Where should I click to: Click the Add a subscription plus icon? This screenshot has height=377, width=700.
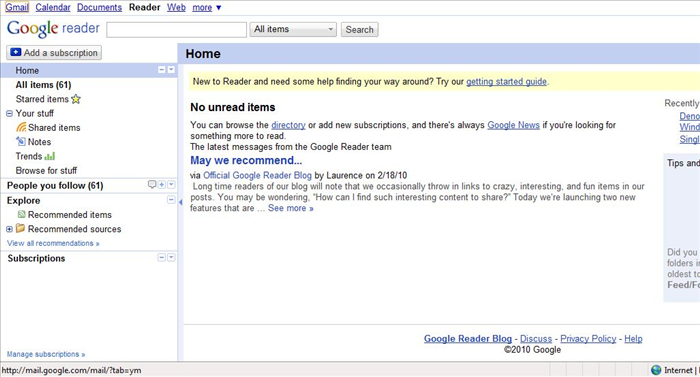click(16, 52)
